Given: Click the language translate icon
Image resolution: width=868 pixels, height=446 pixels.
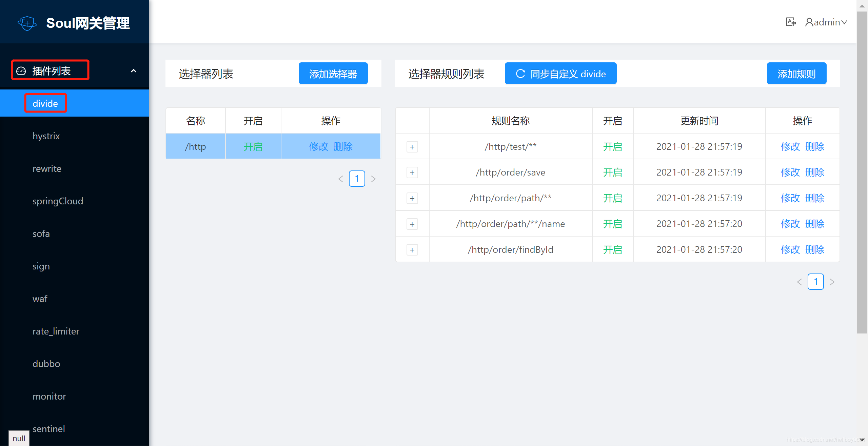Looking at the screenshot, I should point(791,22).
